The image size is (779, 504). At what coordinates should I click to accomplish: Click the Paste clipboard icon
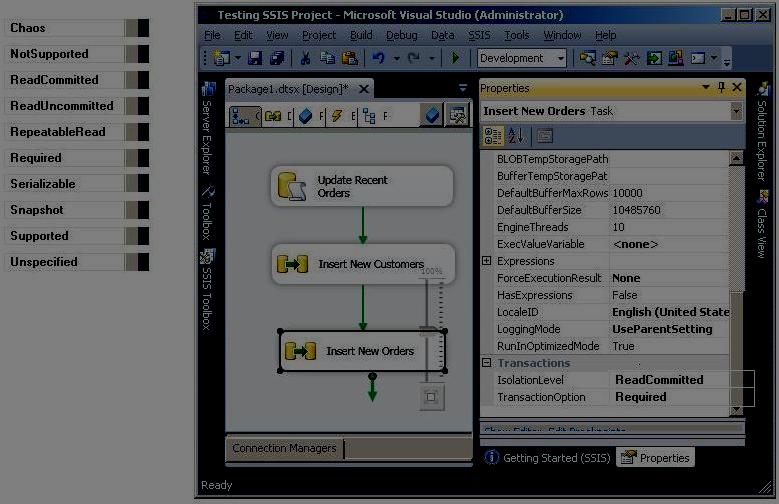click(350, 59)
